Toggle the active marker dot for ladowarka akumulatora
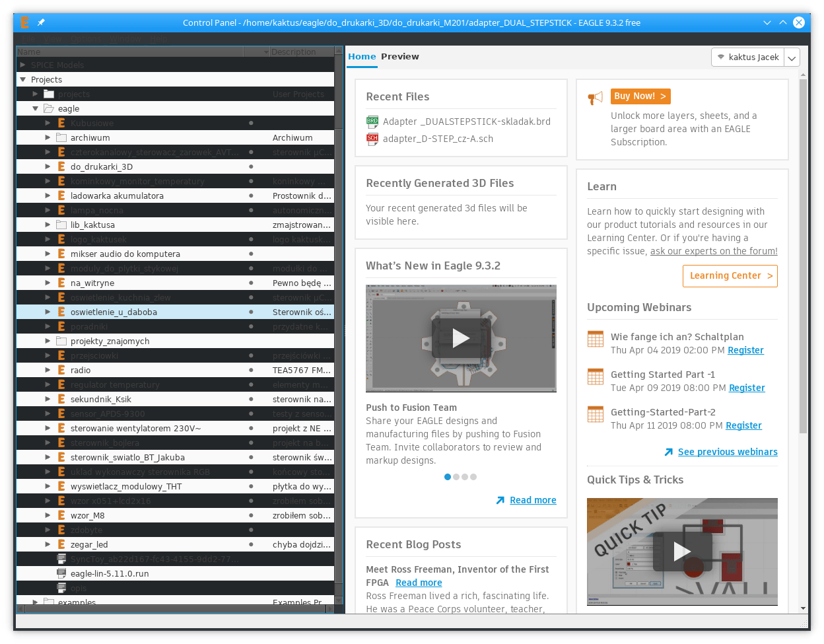824x644 pixels. coord(251,196)
